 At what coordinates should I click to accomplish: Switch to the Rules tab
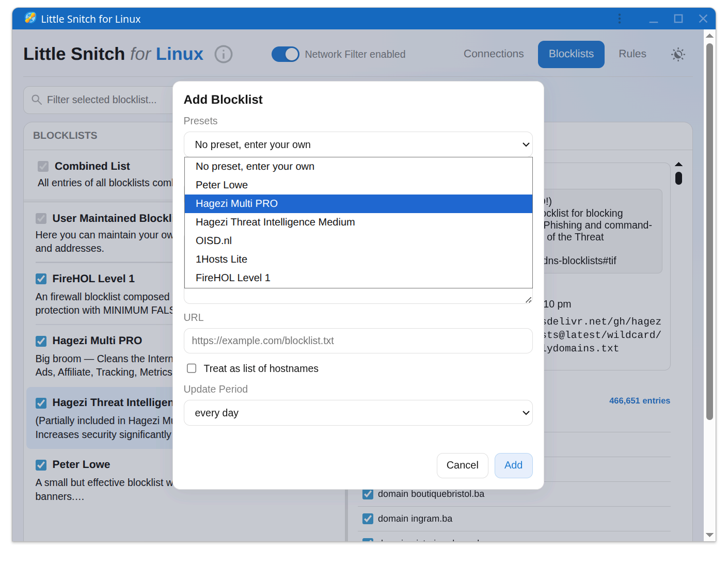tap(632, 54)
